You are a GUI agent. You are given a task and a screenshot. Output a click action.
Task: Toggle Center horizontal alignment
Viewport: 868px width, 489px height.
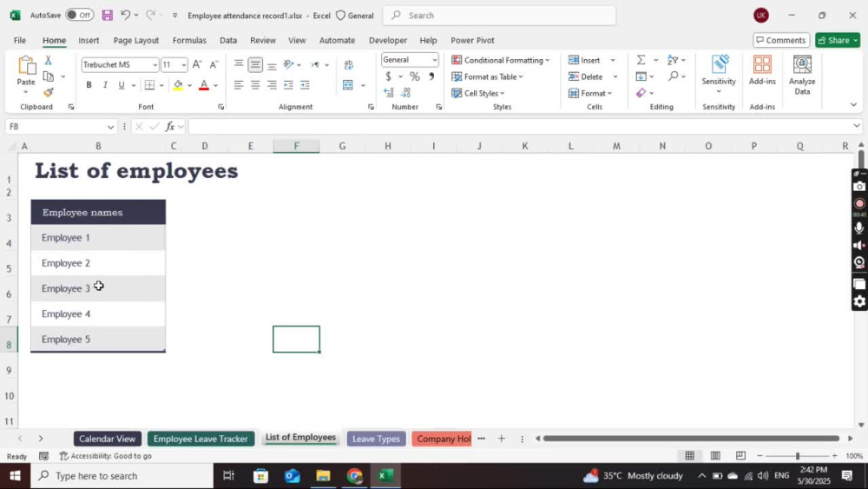point(255,85)
